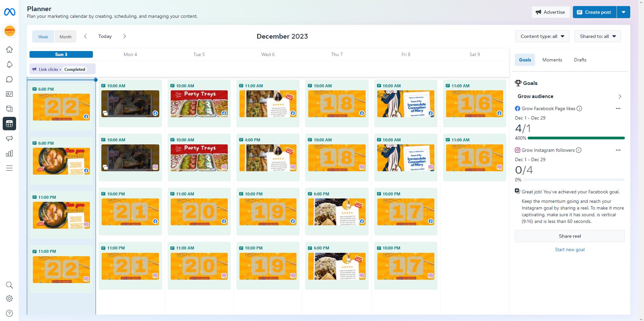
Task: Select the Wed 6 day header
Action: pos(268,54)
